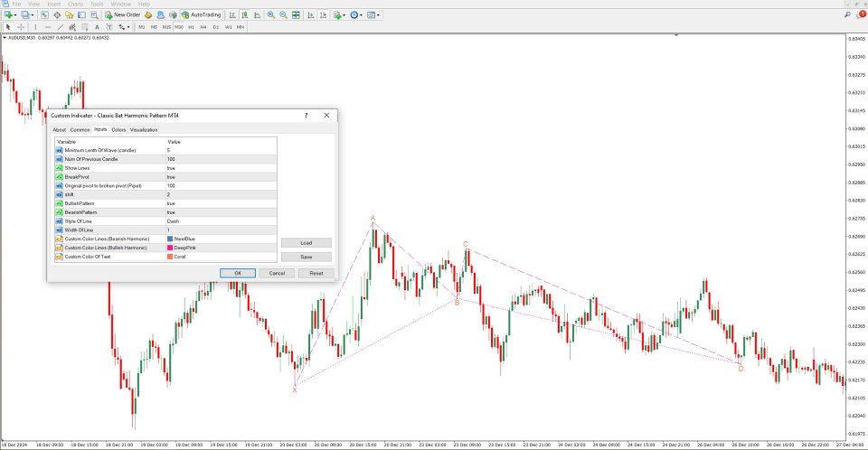868x450 pixels.
Task: Open the Terminal panel icon
Action: (81, 15)
